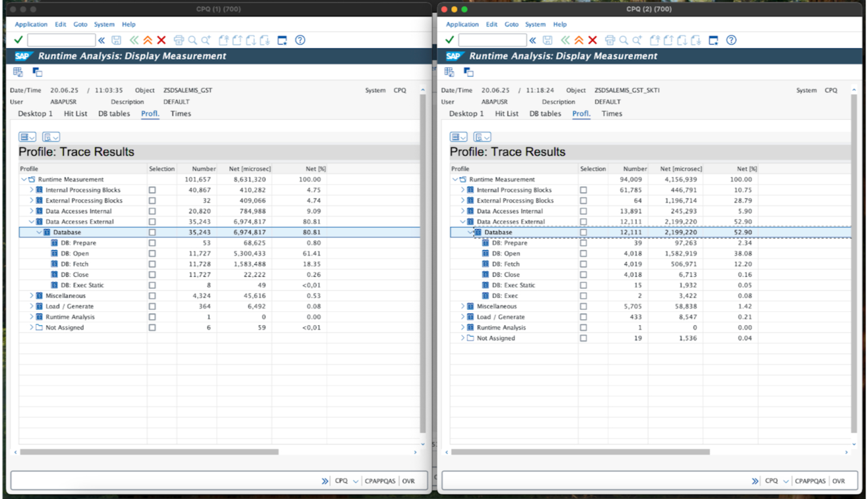Click the table layout icon below title in CPQ (2)
Image resolution: width=868 pixels, height=499 pixels.
(449, 72)
